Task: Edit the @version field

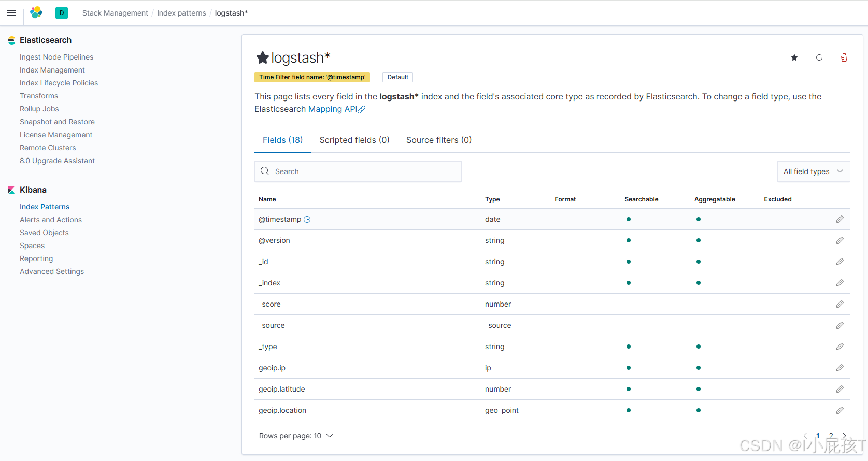Action: point(840,240)
